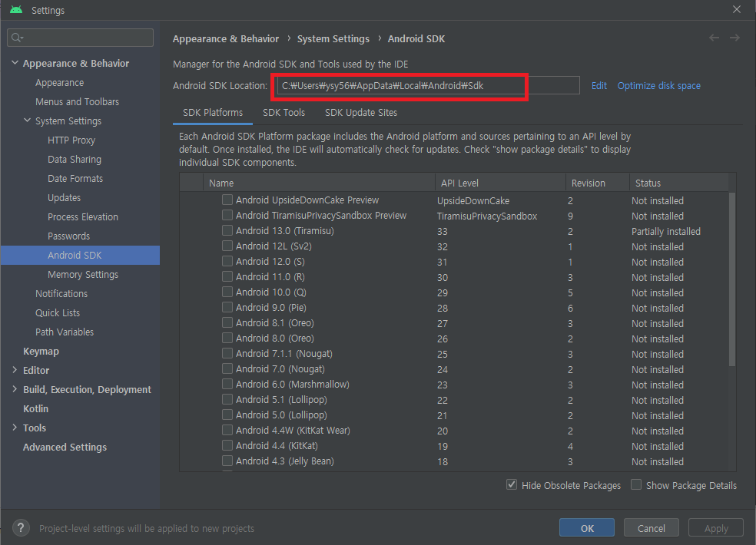Screen dimensions: 756x545
Task: Open Keymap settings
Action: (x=41, y=352)
